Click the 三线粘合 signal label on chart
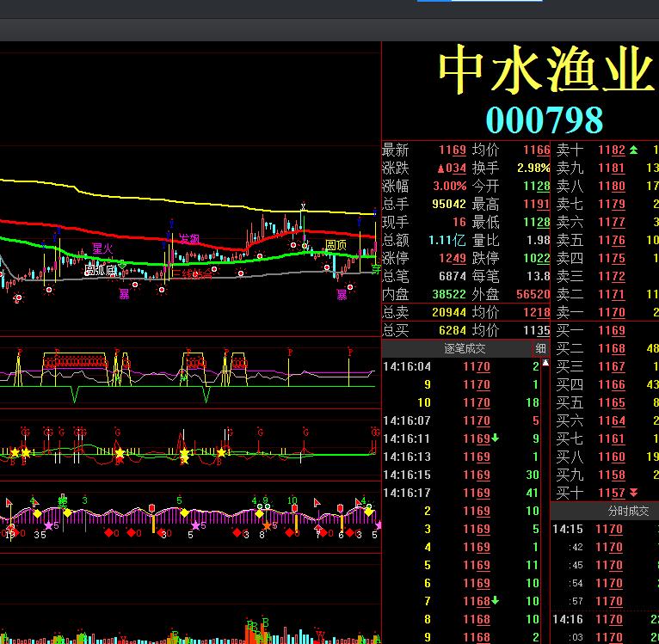The width and height of the screenshot is (659, 644). tap(192, 274)
